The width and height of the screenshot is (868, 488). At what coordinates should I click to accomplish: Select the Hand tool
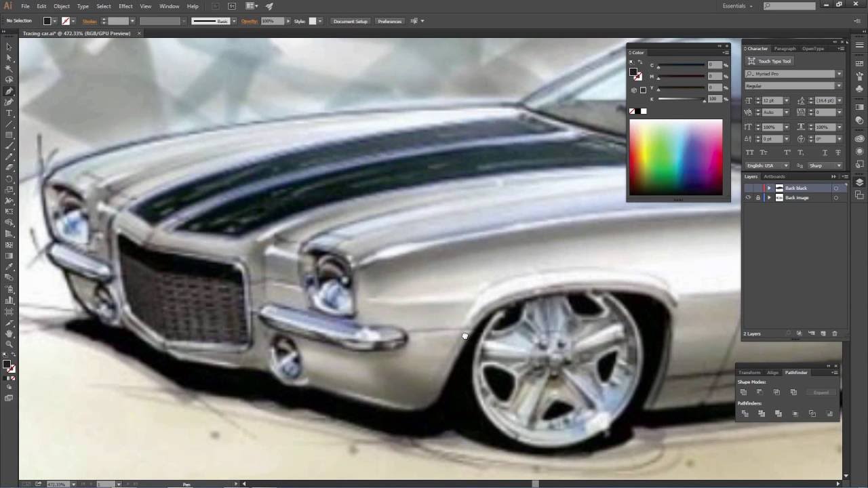8,333
